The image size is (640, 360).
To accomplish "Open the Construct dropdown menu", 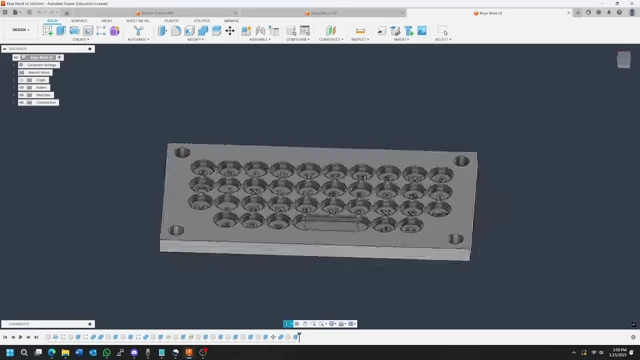I will 331,40.
